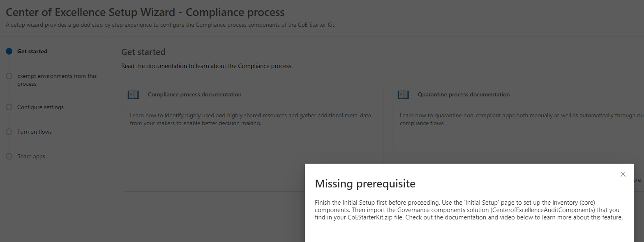The height and width of the screenshot is (242, 644).
Task: Select the circle next to Configure settings
Action: tap(9, 107)
